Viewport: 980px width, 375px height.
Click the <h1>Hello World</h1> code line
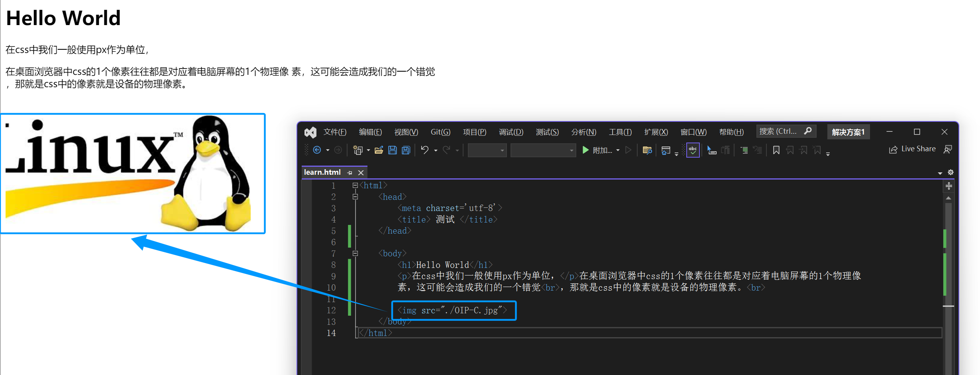(x=445, y=265)
